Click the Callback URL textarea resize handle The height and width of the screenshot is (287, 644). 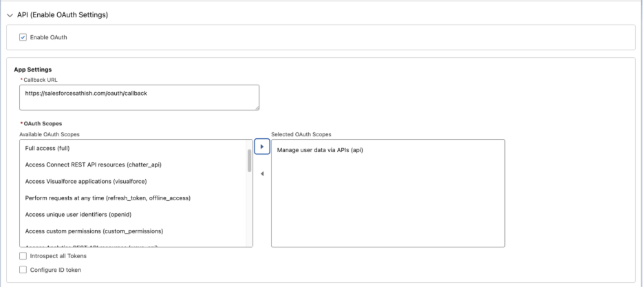click(x=256, y=107)
